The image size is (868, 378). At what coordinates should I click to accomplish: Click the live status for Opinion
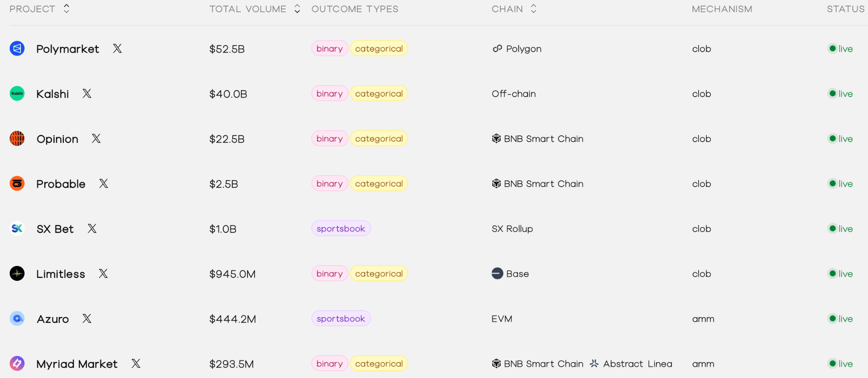840,139
